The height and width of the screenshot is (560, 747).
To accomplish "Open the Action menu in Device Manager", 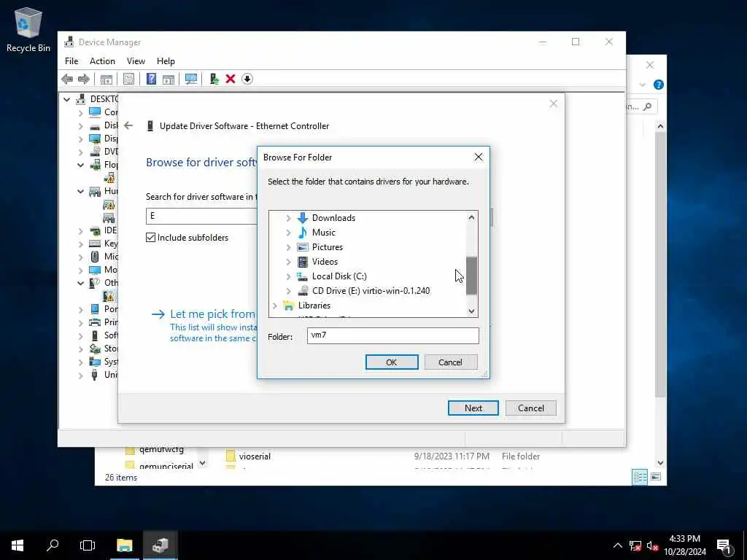I will pyautogui.click(x=102, y=61).
